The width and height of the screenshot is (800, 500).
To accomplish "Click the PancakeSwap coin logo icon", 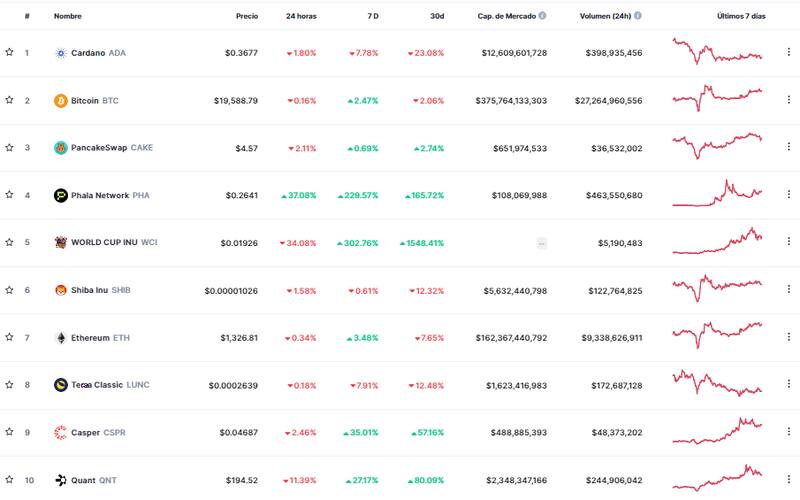I will click(60, 148).
